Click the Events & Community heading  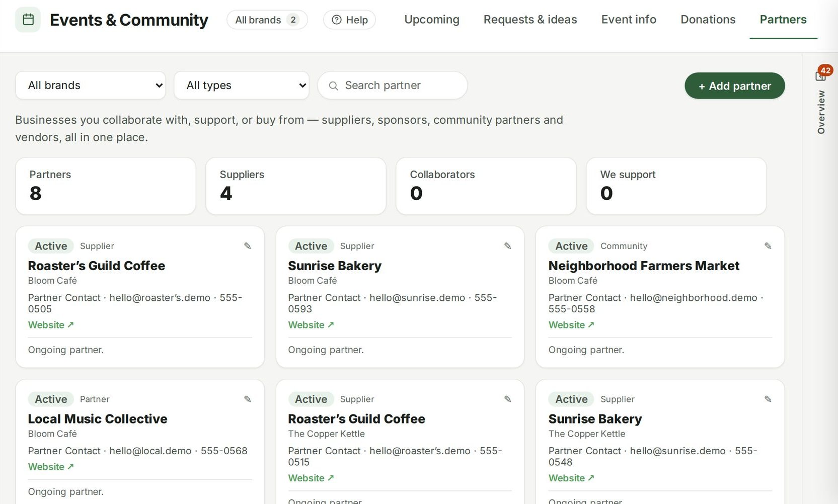[129, 20]
